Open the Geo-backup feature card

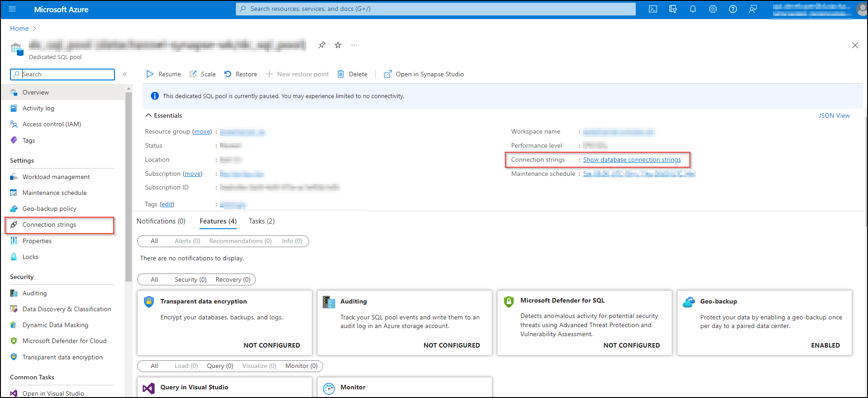764,323
